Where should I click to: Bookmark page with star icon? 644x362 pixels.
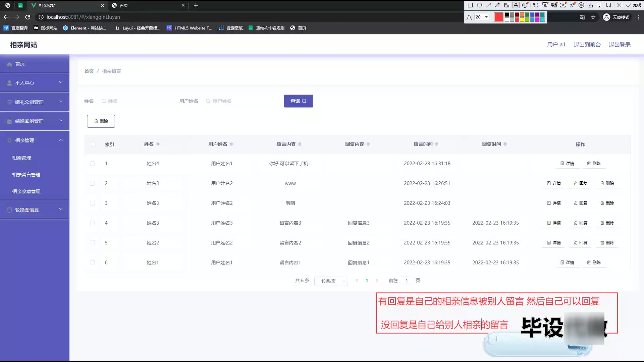593,17
